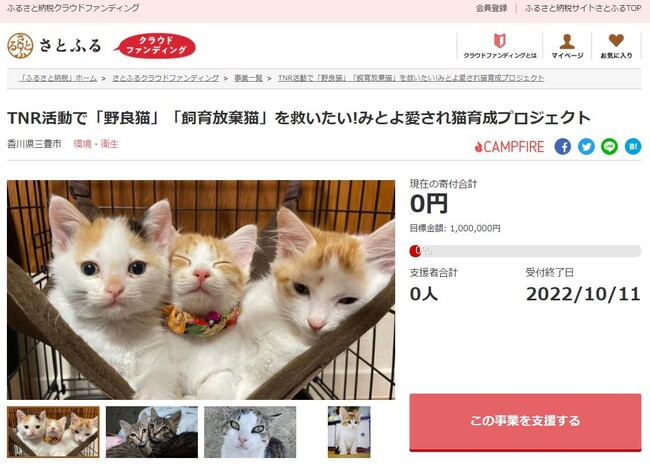Open the クラウドファンディングとは guide icon

click(x=500, y=41)
